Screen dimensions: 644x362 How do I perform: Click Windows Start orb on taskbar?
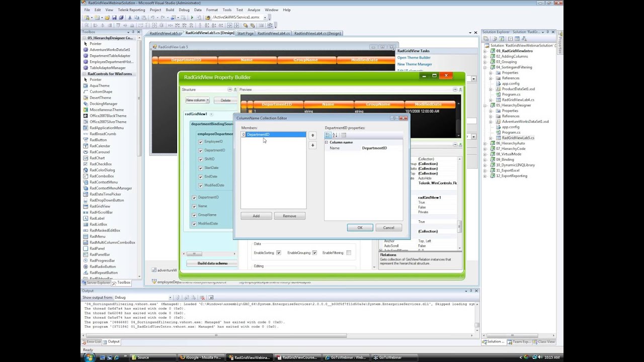click(90, 357)
